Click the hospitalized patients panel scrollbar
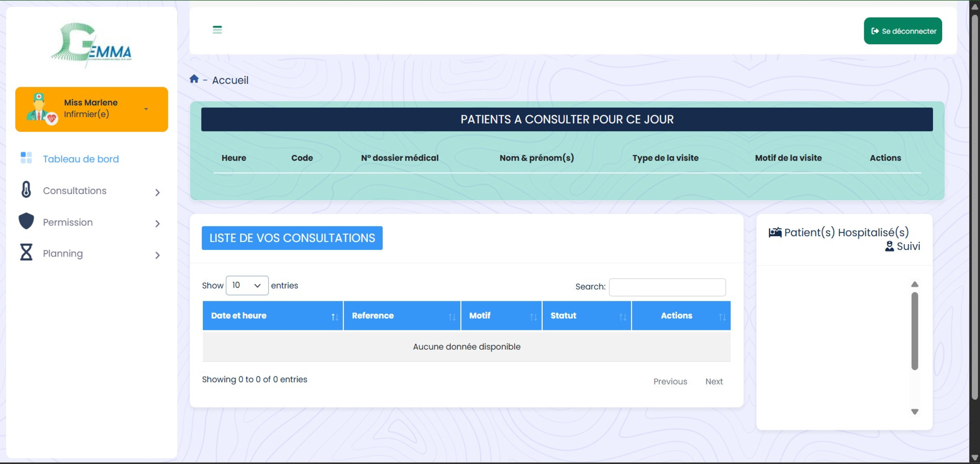 (915, 331)
